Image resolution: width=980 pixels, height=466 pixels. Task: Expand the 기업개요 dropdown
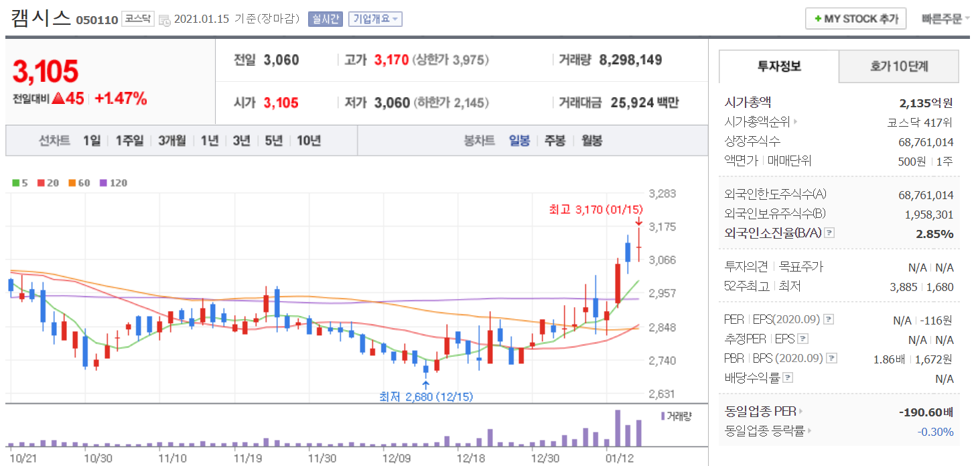tap(375, 19)
